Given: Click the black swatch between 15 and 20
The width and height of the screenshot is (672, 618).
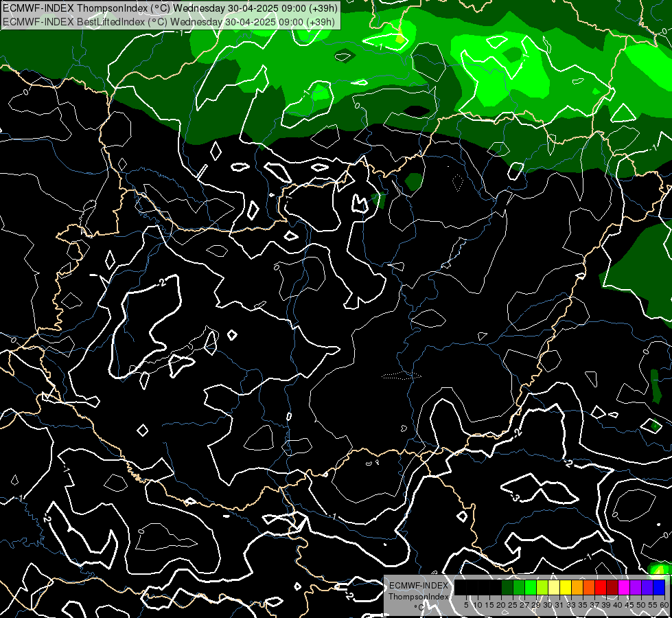Looking at the screenshot, I should pos(496,587).
